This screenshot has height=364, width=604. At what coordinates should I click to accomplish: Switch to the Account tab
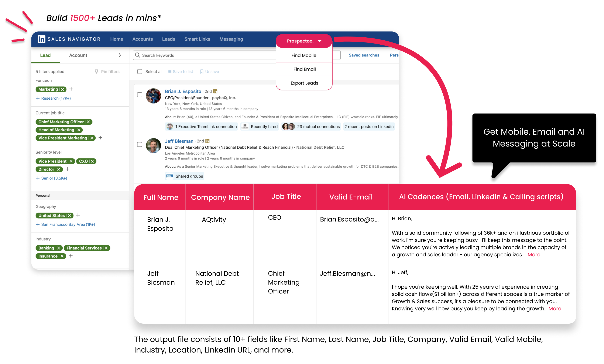tap(78, 55)
